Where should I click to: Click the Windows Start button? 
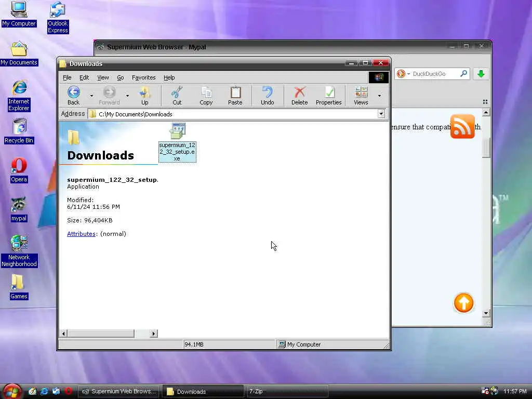12,391
